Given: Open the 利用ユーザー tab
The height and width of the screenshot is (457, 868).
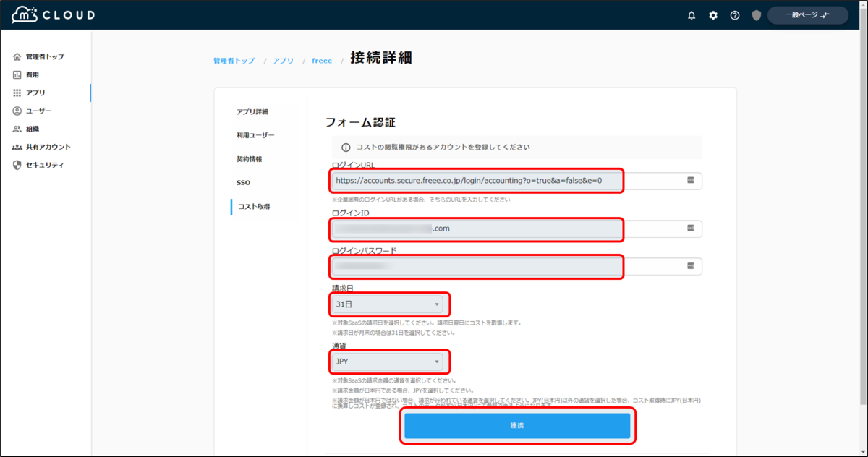Looking at the screenshot, I should pyautogui.click(x=255, y=135).
